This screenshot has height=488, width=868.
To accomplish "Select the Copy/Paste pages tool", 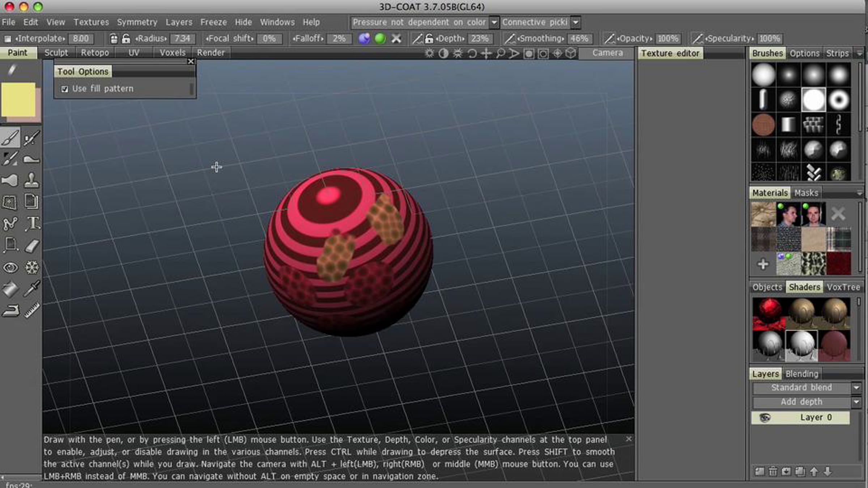I will 32,202.
